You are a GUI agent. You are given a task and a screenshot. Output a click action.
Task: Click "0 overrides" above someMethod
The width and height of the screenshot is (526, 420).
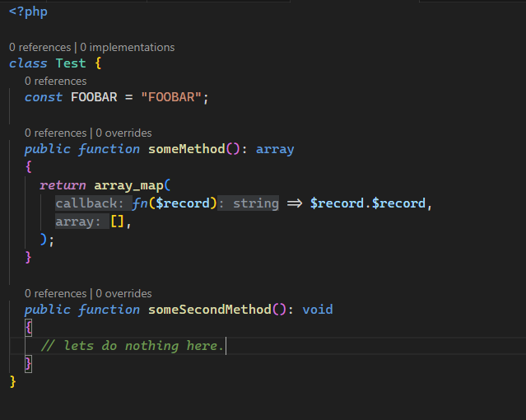123,133
